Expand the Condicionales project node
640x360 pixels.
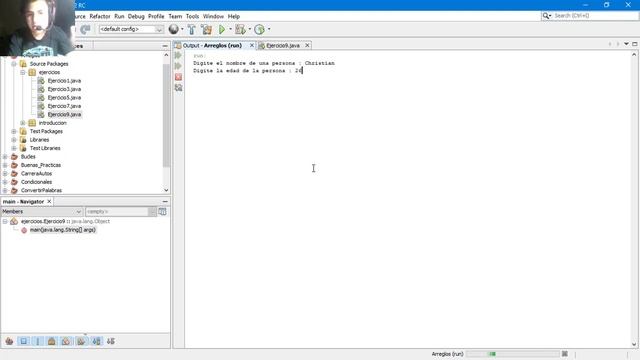click(x=5, y=182)
